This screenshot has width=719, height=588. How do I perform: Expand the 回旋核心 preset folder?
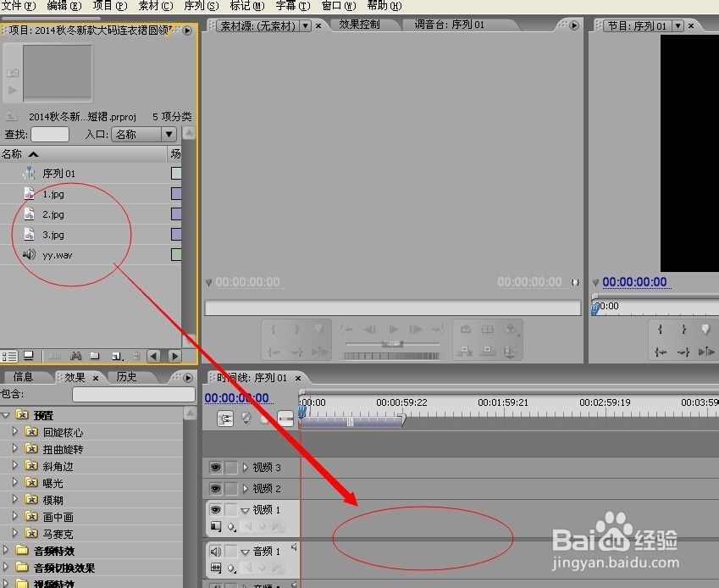[14, 431]
